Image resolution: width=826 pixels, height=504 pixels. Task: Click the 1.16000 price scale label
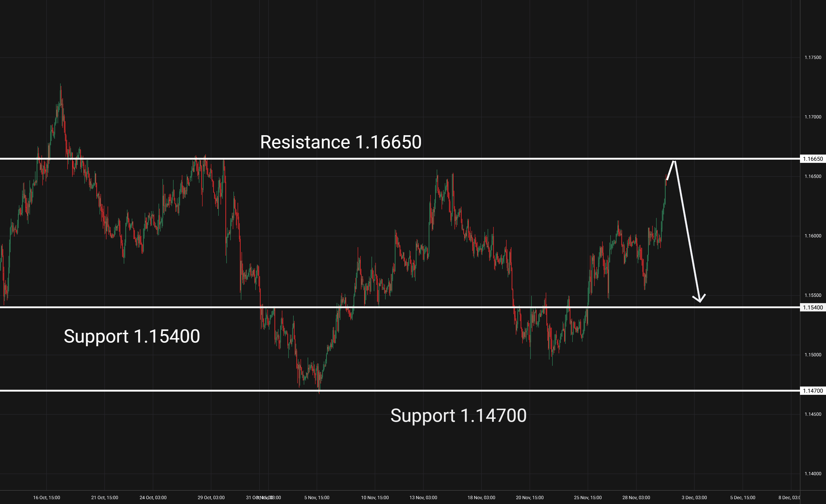click(813, 236)
